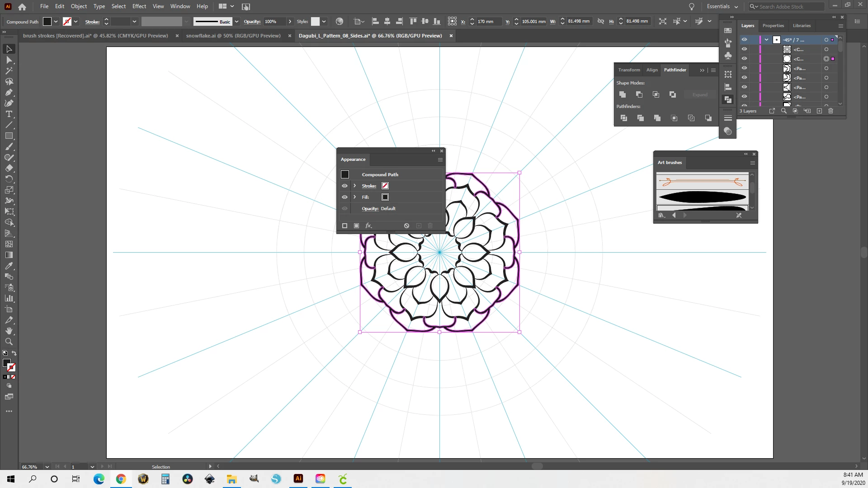
Task: Toggle visibility of Stroke in Appearance
Action: (x=344, y=186)
